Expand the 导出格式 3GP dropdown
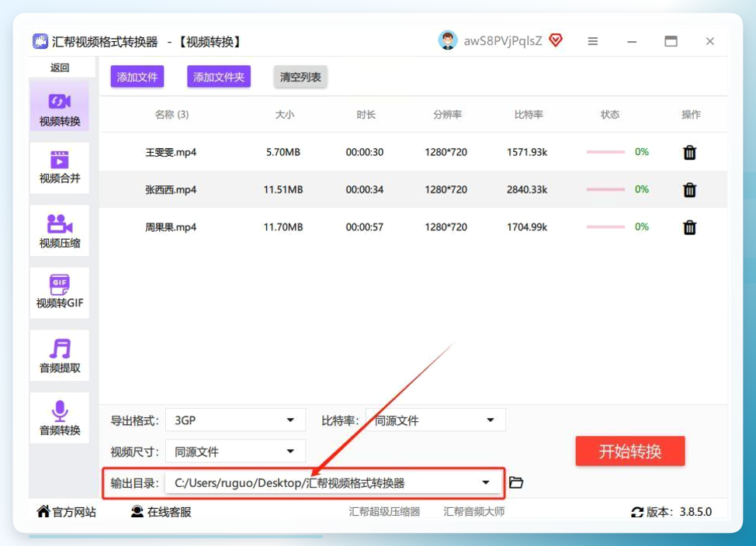This screenshot has height=546, width=756. 235,420
